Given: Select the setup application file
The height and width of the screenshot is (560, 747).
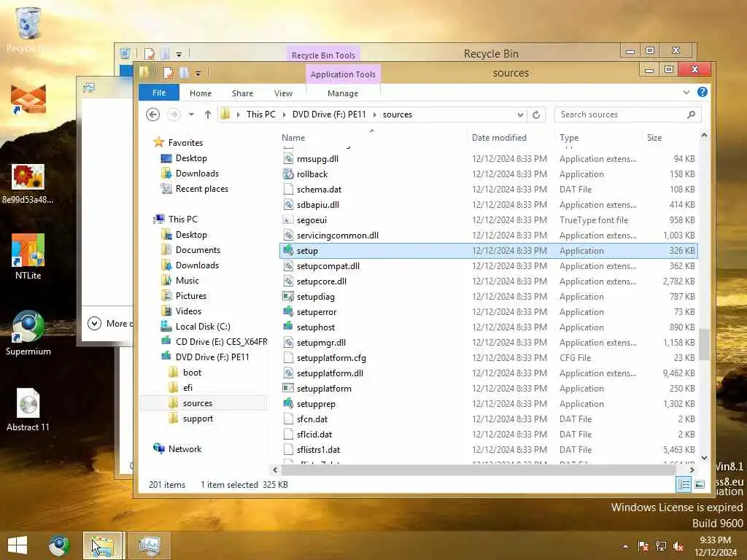Looking at the screenshot, I should click(x=488, y=251).
